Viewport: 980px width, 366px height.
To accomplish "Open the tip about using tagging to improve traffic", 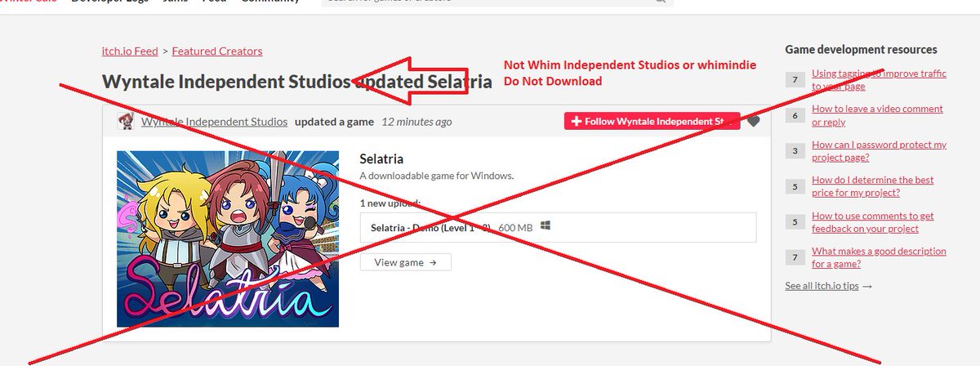I will (x=879, y=79).
